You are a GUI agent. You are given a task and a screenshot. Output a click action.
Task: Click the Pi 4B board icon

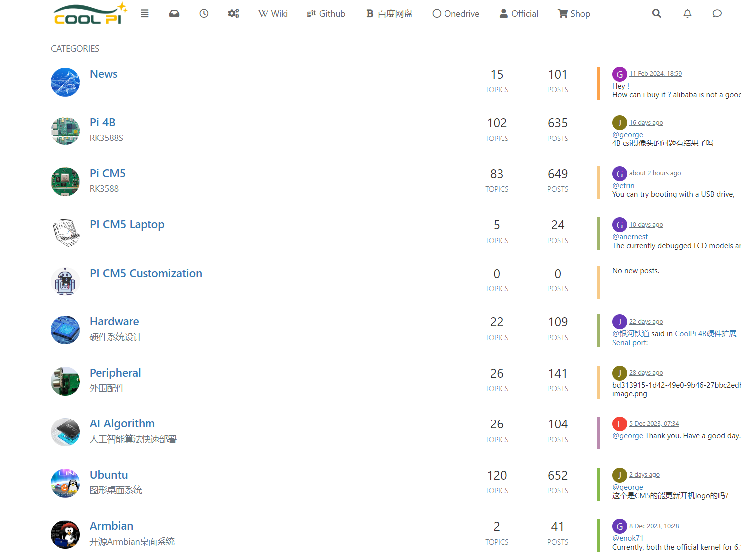(65, 131)
